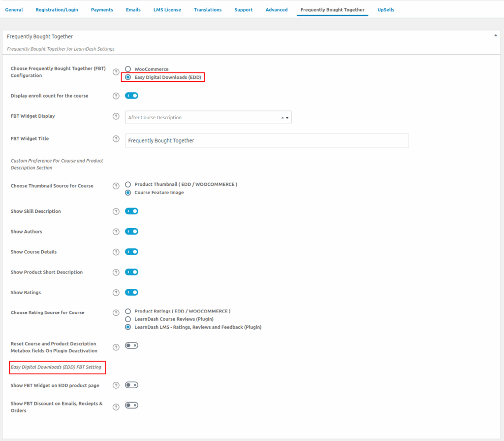The image size is (504, 441).
Task: Click help icon for Show Skill Description
Action: pyautogui.click(x=116, y=211)
